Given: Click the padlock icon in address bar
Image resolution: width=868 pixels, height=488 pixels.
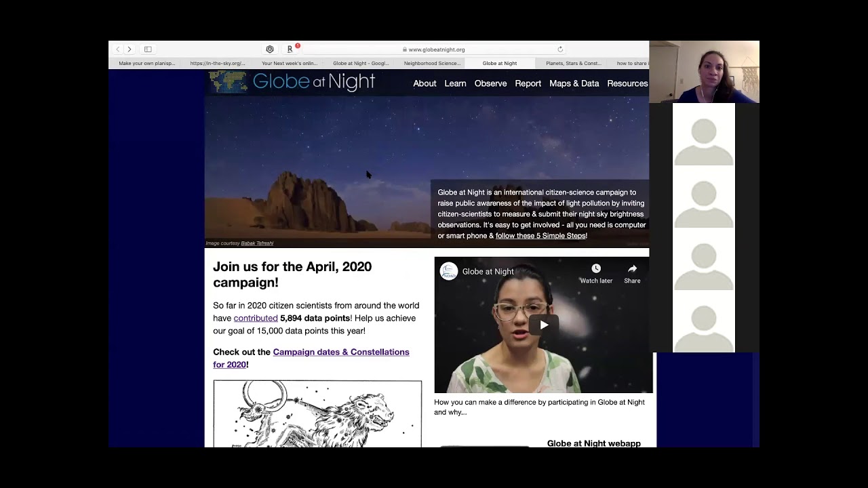Looking at the screenshot, I should [x=405, y=49].
